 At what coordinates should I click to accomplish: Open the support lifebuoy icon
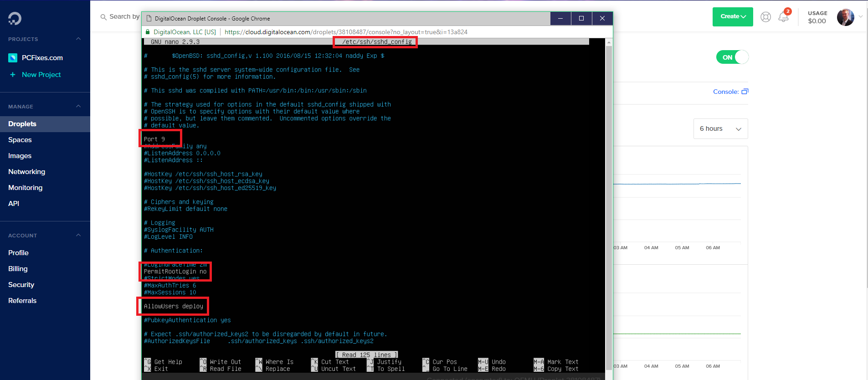point(766,17)
